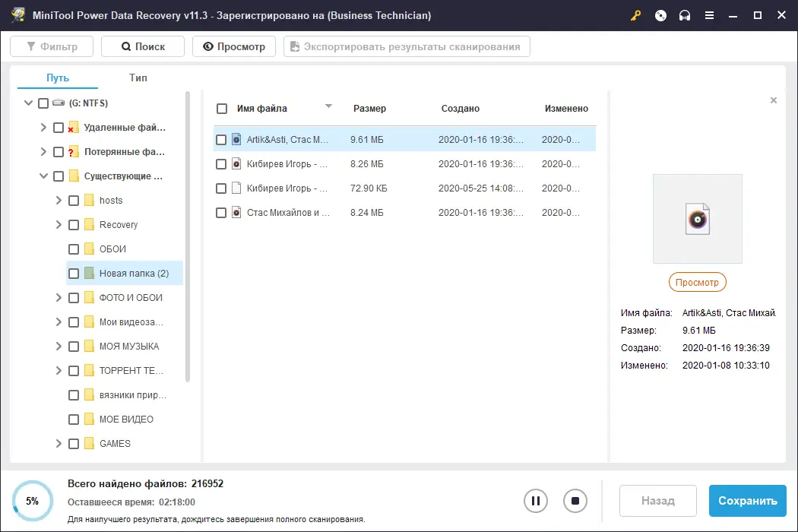This screenshot has width=798, height=532.
Task: Click the 8.26 МБ audio file icon
Action: click(x=236, y=163)
